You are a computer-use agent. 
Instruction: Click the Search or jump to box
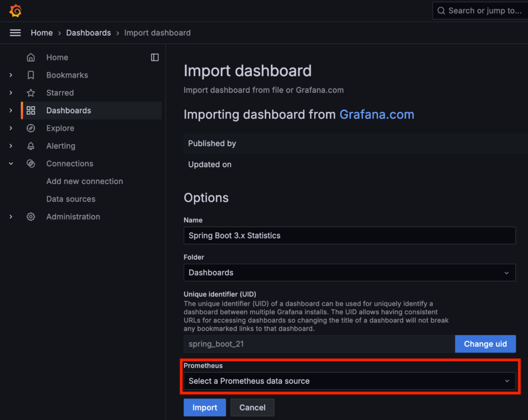coord(480,11)
